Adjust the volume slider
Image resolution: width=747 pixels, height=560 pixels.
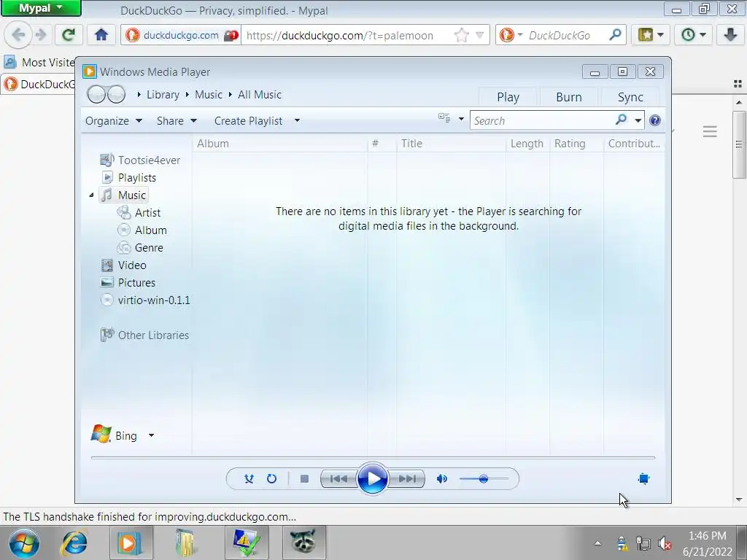pyautogui.click(x=484, y=478)
